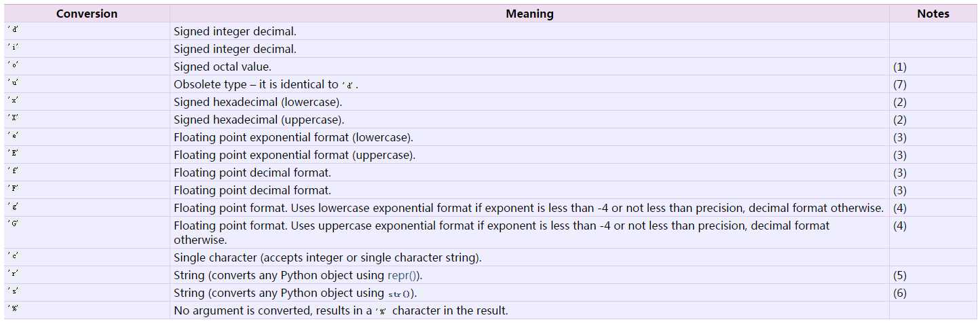
Task: Click note (2) for lowercase signed hexadecimal
Action: pyautogui.click(x=900, y=102)
